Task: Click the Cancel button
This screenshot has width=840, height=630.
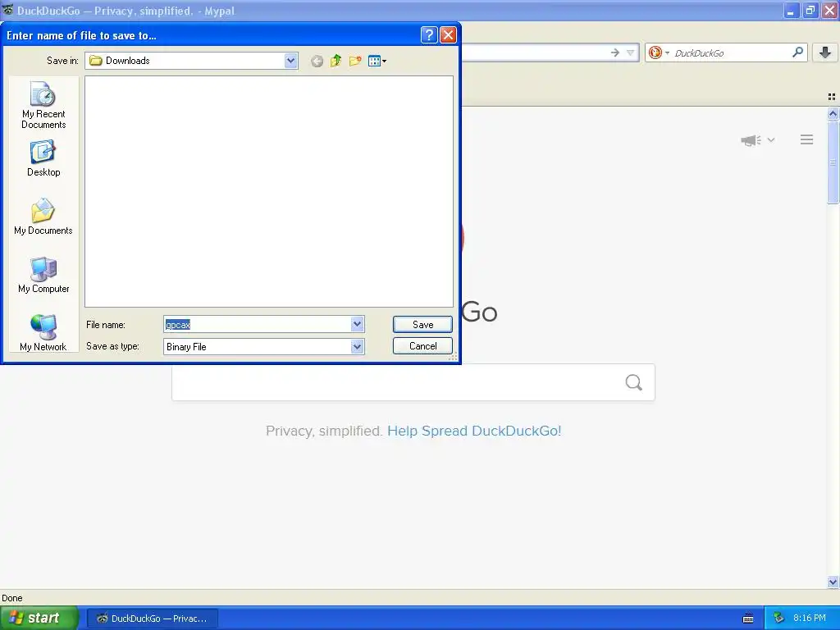Action: [x=422, y=346]
